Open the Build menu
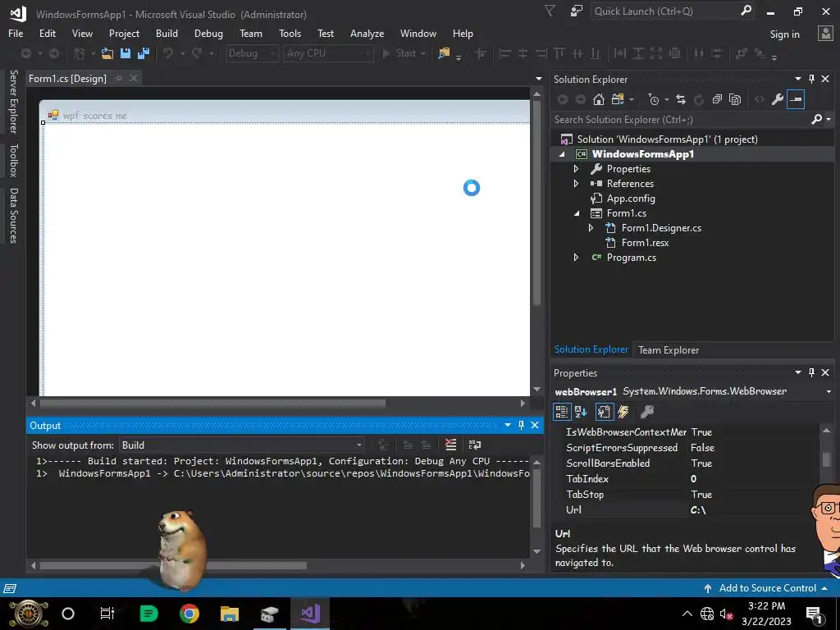Screen dimensions: 840x630 point(167,33)
